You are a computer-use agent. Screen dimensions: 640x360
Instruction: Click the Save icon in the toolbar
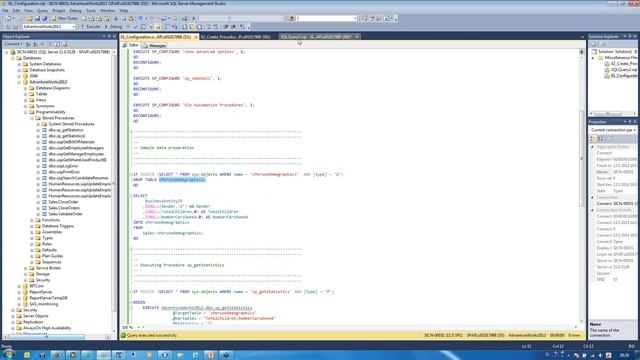(x=37, y=18)
